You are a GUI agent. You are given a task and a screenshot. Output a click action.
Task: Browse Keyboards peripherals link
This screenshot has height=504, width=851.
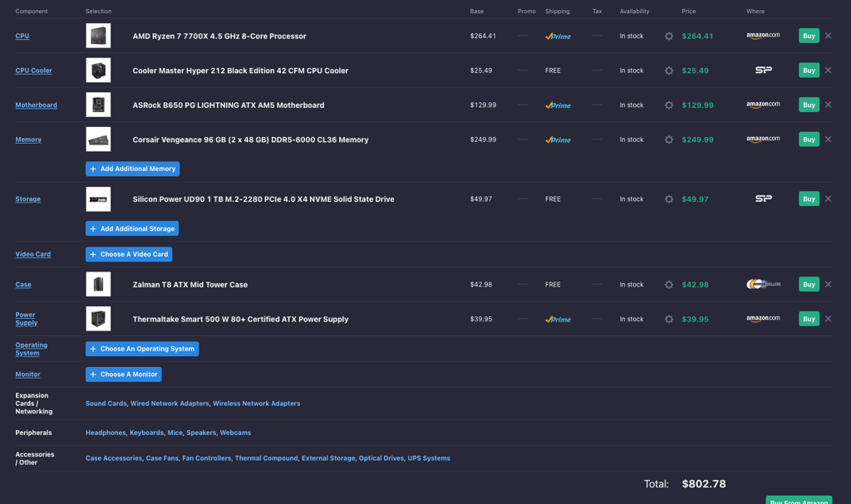pyautogui.click(x=146, y=433)
